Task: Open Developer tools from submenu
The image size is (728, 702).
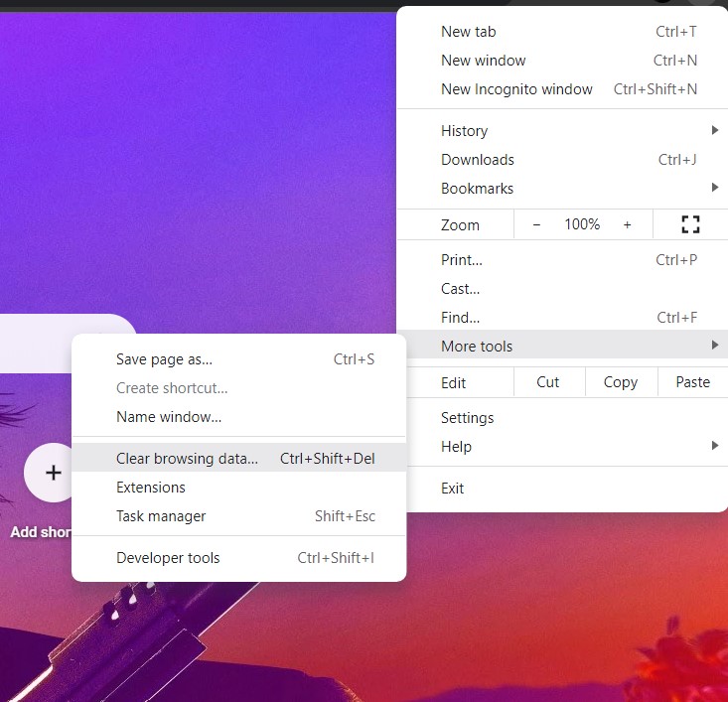Action: click(239, 558)
